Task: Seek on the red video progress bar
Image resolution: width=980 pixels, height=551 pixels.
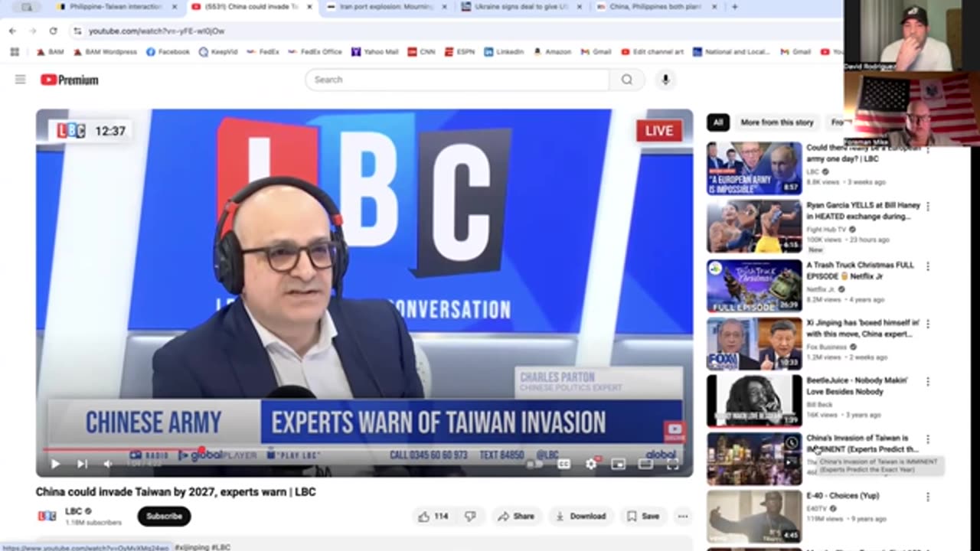Action: coord(364,450)
